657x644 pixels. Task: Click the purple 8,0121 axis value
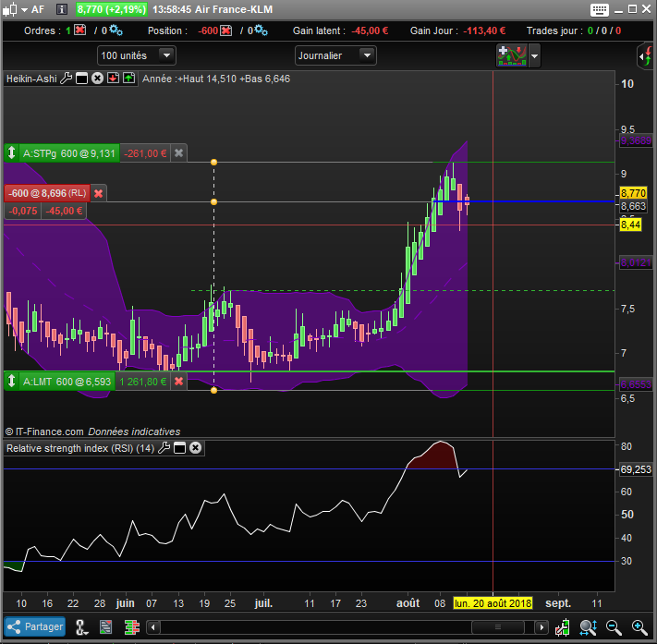[636, 262]
